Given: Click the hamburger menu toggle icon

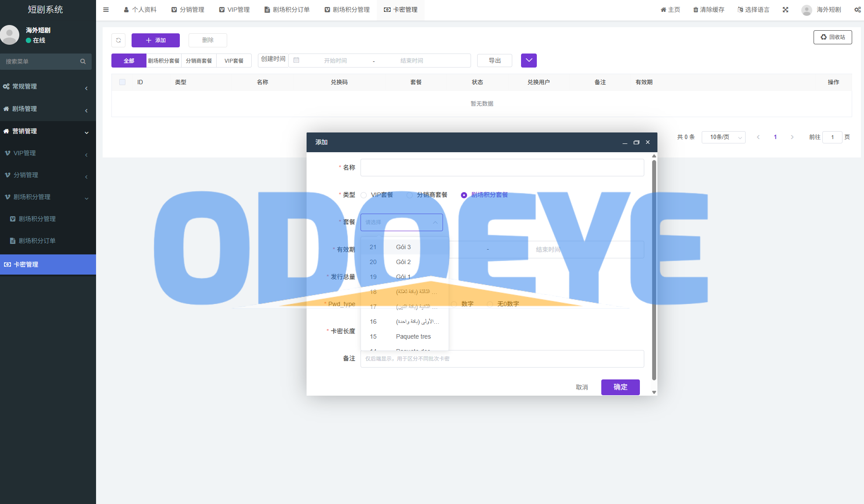Looking at the screenshot, I should (x=106, y=10).
